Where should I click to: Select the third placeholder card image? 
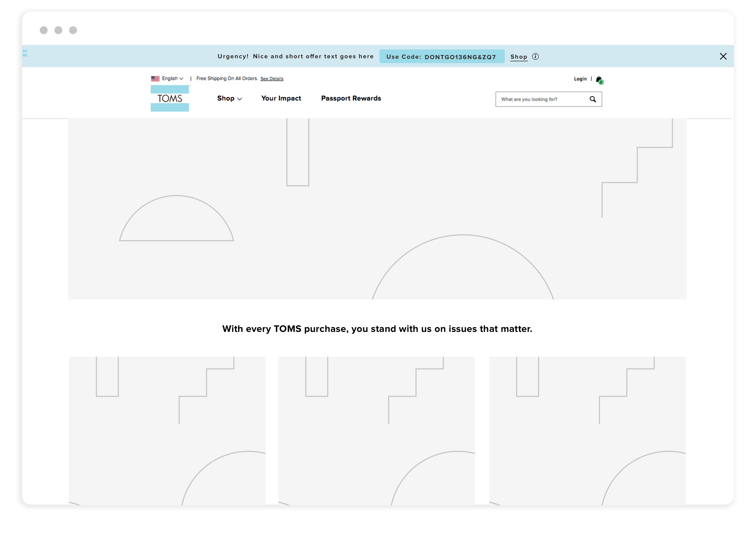coord(587,430)
